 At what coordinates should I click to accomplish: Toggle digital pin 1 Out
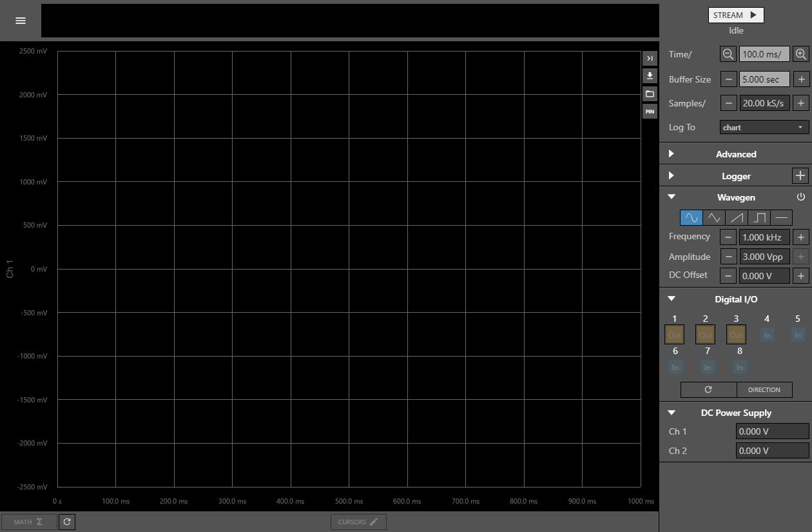tap(674, 335)
